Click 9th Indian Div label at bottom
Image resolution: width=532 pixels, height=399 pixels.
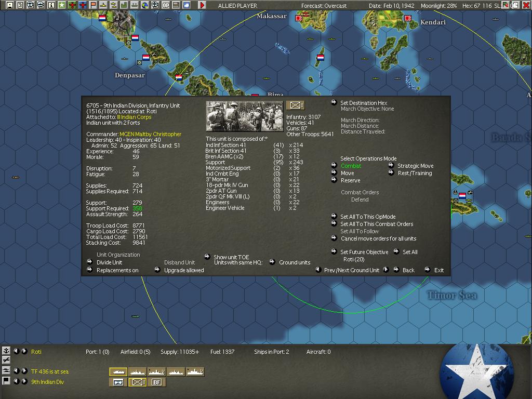click(x=47, y=382)
